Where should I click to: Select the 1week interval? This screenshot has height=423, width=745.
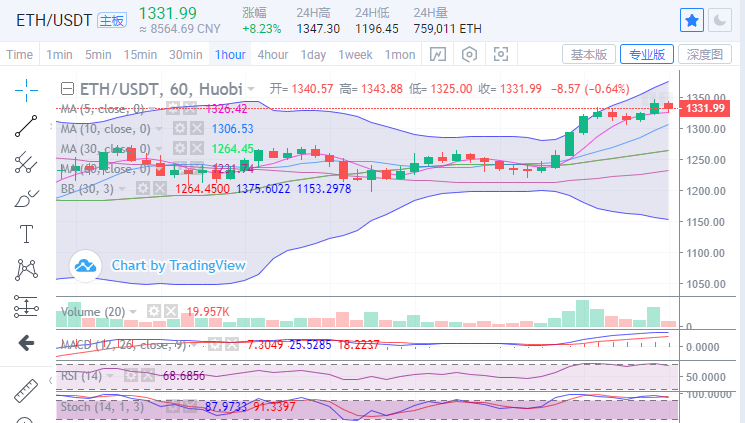[355, 55]
